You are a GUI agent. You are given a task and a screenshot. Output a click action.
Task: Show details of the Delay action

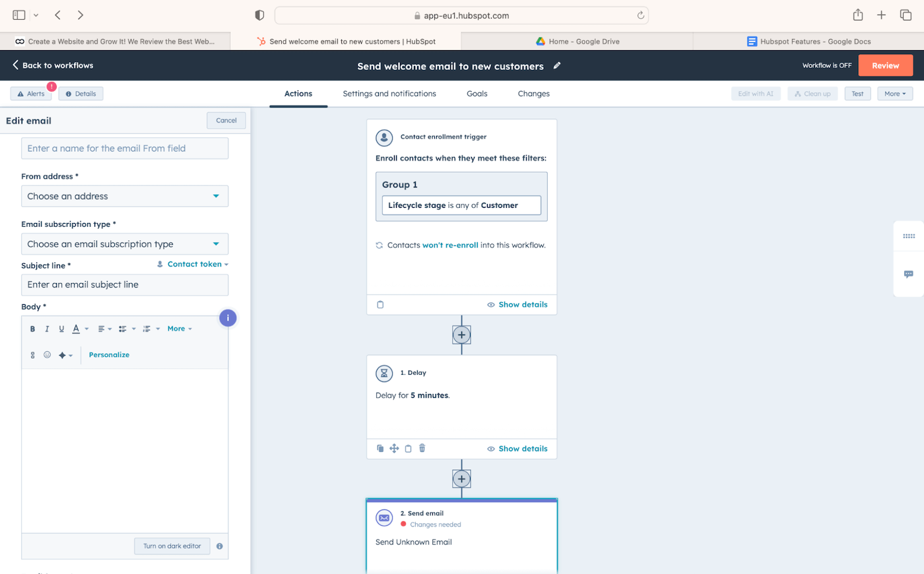click(x=517, y=449)
